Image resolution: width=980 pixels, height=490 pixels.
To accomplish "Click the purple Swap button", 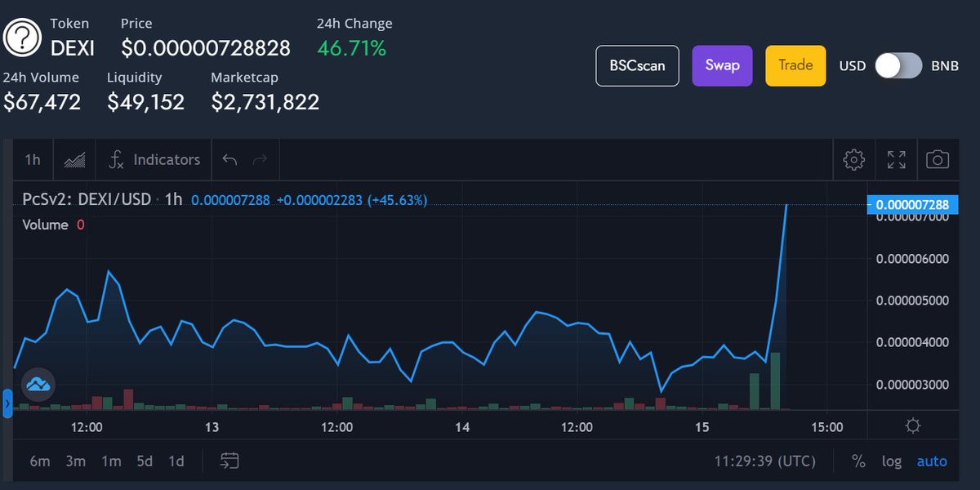I will 723,65.
